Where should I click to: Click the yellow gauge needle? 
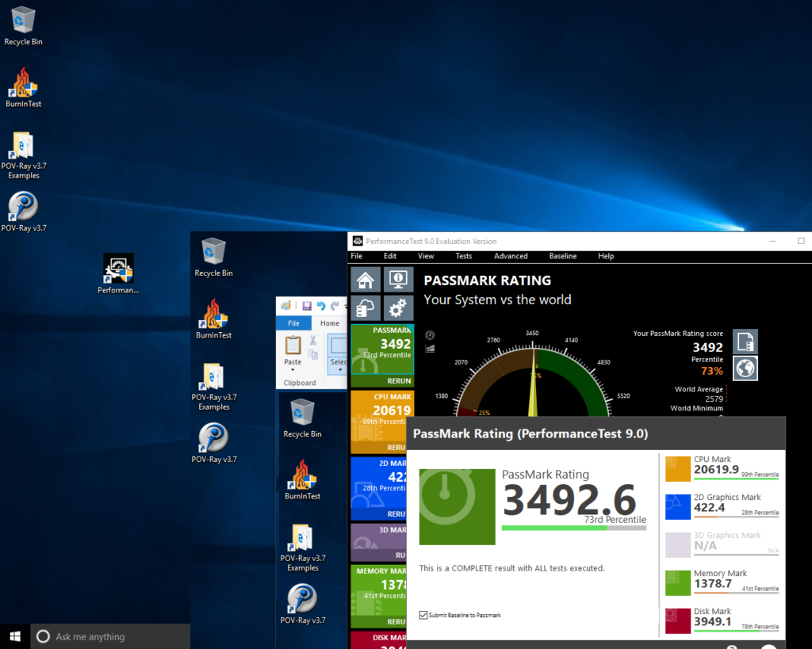[x=533, y=383]
